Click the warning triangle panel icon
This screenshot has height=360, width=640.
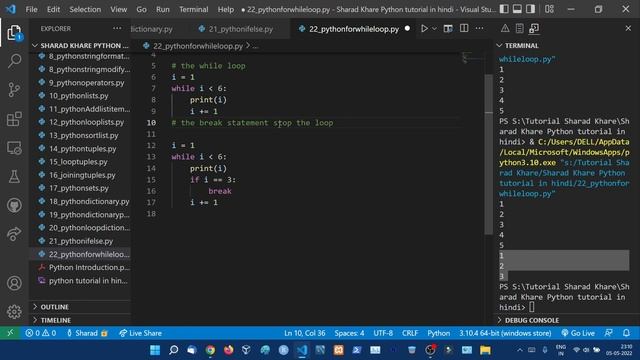[505, 29]
